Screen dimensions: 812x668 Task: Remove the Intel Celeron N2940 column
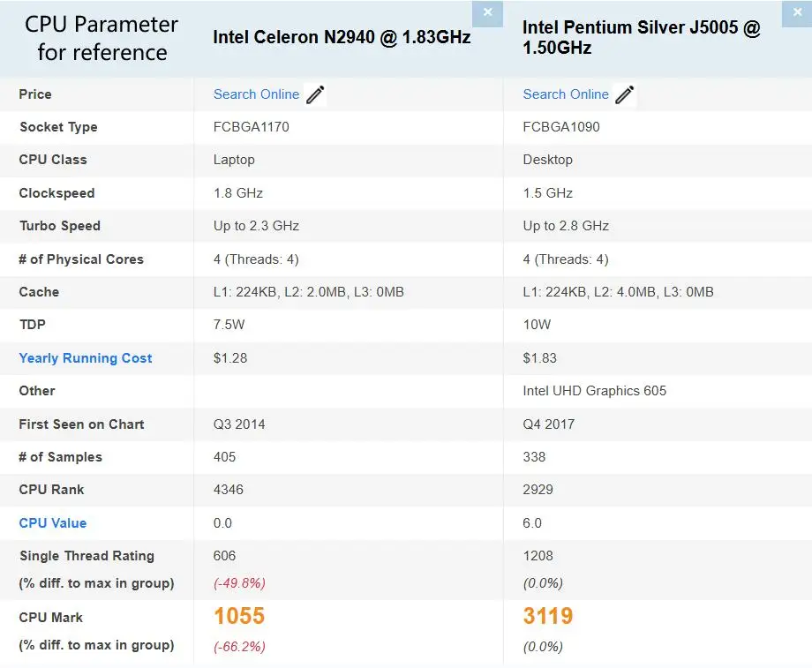pyautogui.click(x=487, y=13)
